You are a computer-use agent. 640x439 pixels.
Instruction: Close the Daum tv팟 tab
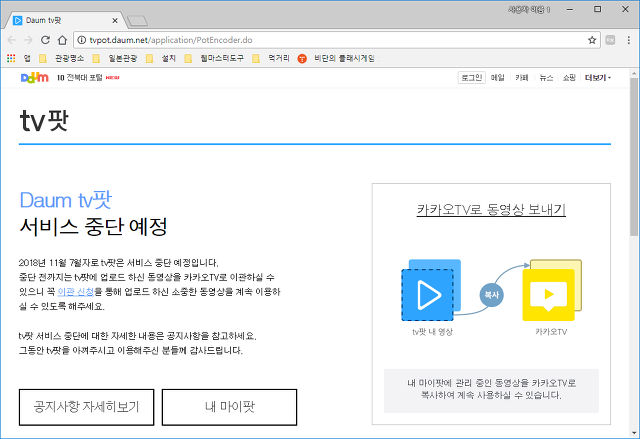pyautogui.click(x=115, y=20)
